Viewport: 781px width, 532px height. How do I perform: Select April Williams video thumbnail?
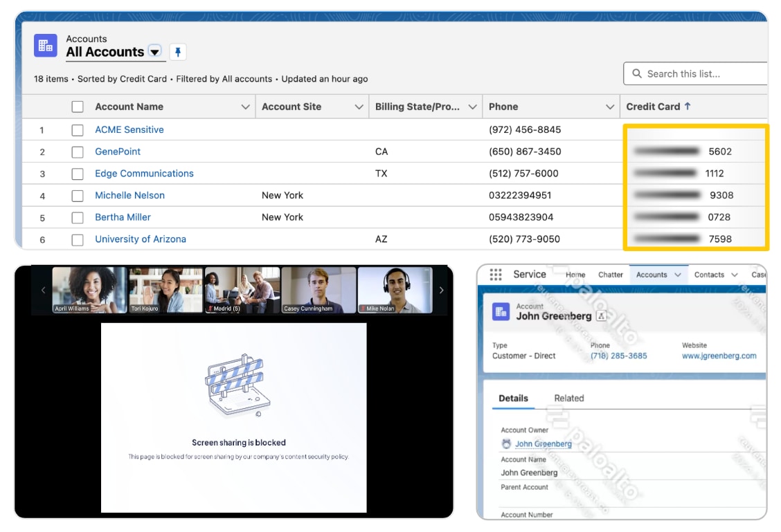[89, 290]
